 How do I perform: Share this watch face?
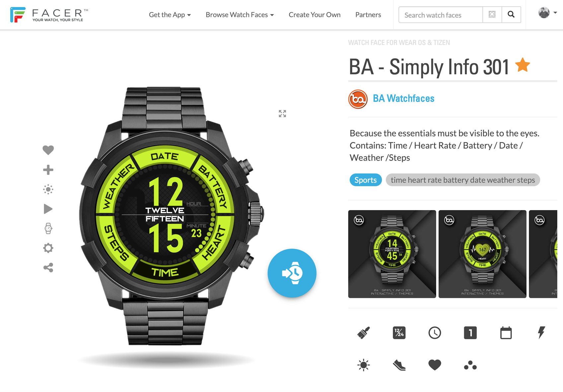point(48,268)
